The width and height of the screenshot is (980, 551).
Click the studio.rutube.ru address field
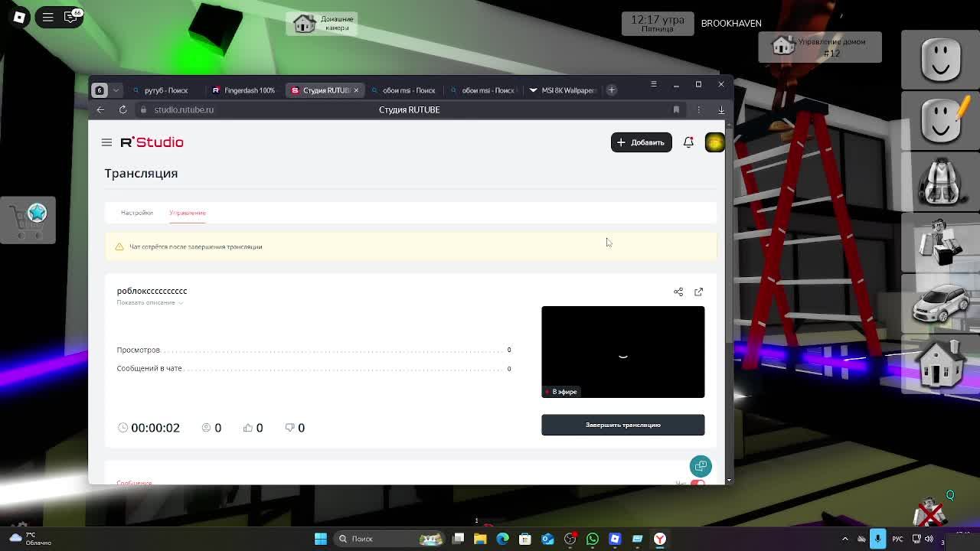pyautogui.click(x=184, y=109)
